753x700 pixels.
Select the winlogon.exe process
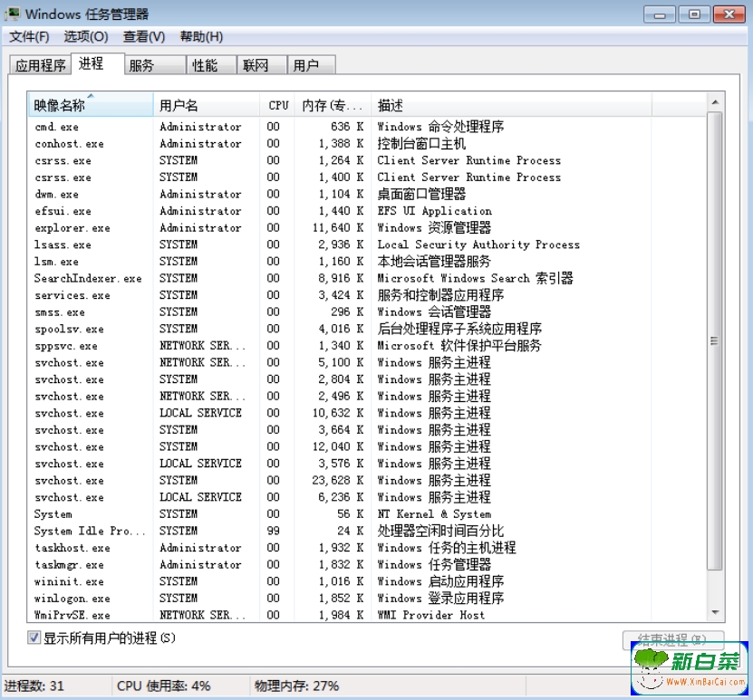pos(367,599)
